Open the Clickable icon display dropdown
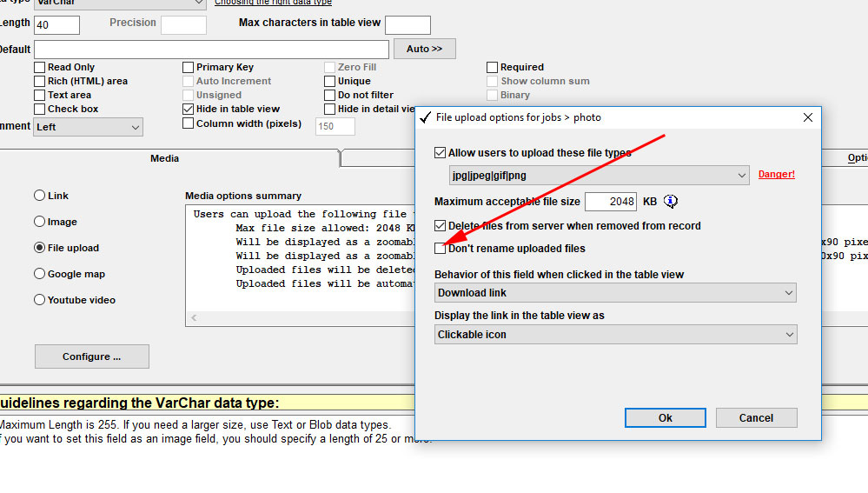 [615, 335]
